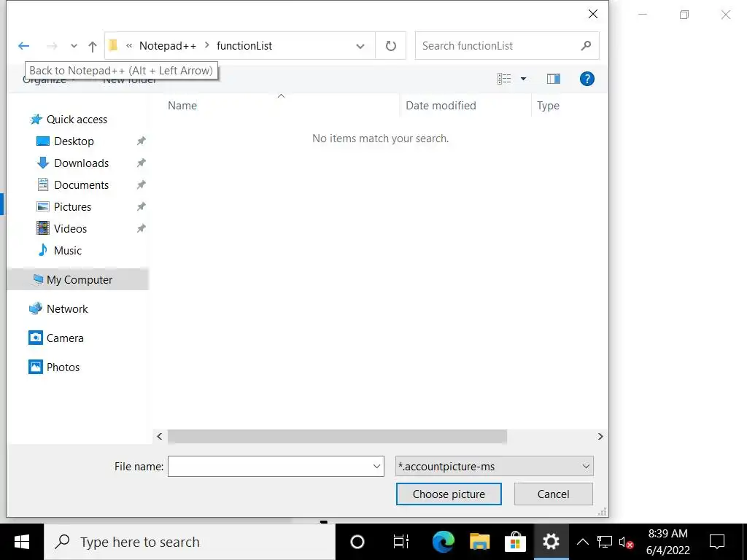Open recent locations chevron
747x560 pixels.
[x=74, y=46]
